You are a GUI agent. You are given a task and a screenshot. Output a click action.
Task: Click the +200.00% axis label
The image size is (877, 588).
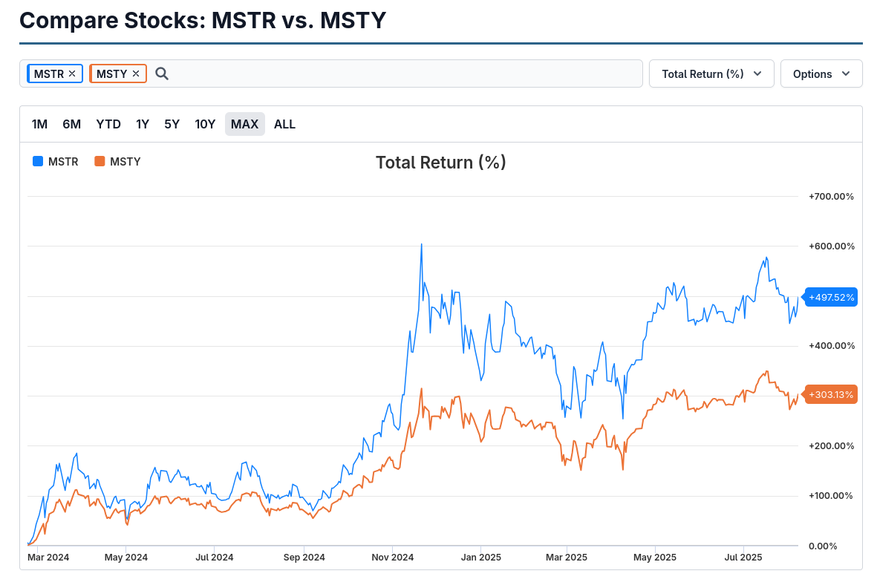[x=831, y=446]
